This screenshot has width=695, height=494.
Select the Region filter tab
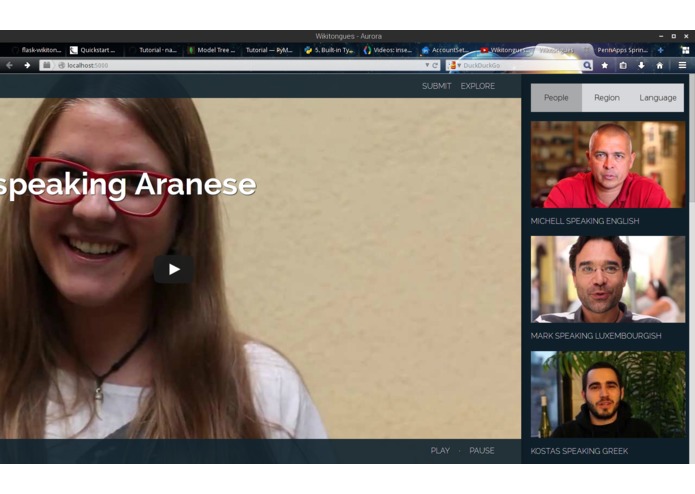(607, 97)
